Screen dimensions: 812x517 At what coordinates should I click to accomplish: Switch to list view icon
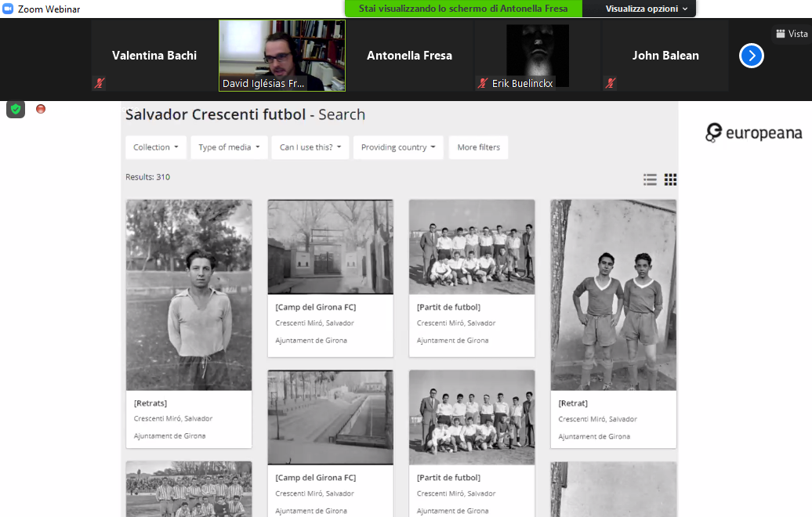click(650, 179)
